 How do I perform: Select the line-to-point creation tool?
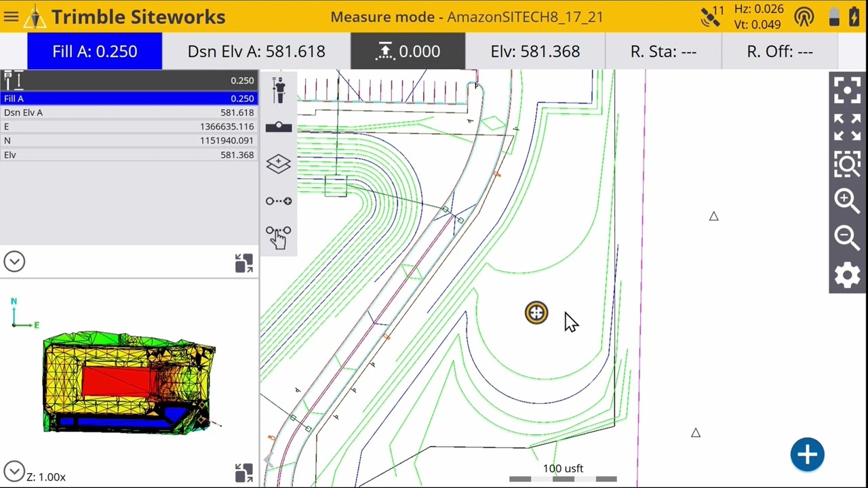[279, 201]
